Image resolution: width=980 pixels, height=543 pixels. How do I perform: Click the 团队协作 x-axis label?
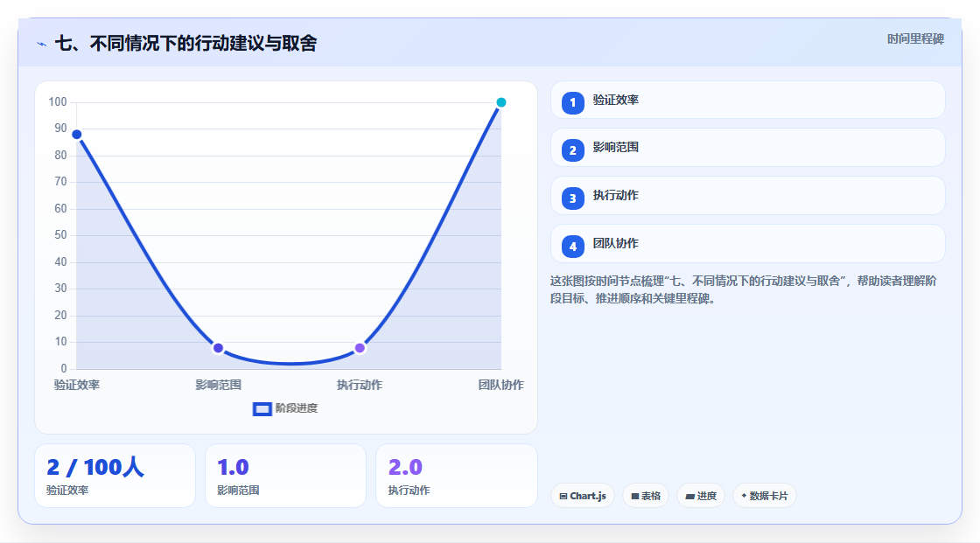(x=501, y=385)
